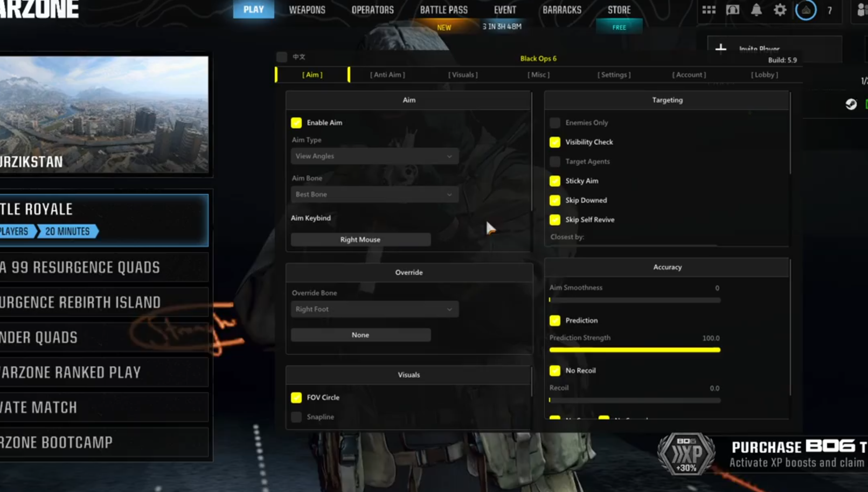Switch to the [ Misc ] tab
Image resolution: width=868 pixels, height=492 pixels.
pos(538,75)
